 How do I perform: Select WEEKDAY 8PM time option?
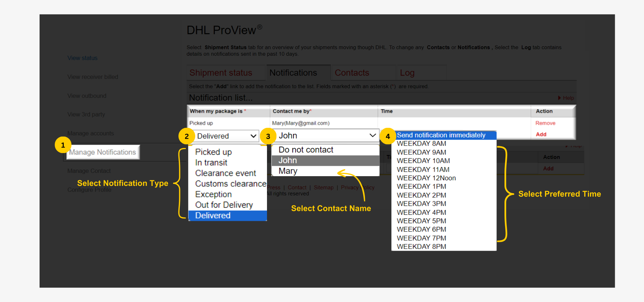[x=444, y=247]
